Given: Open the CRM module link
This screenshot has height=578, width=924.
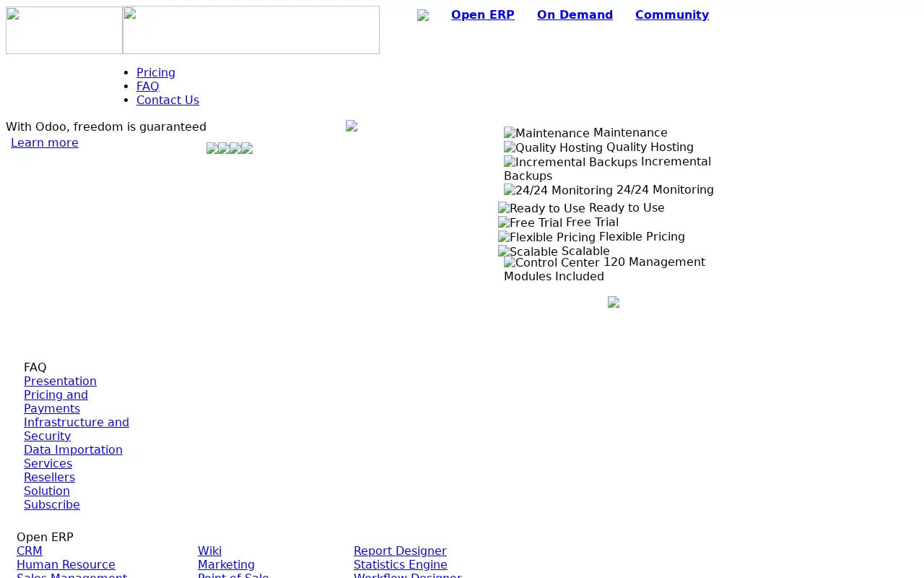Looking at the screenshot, I should point(30,551).
